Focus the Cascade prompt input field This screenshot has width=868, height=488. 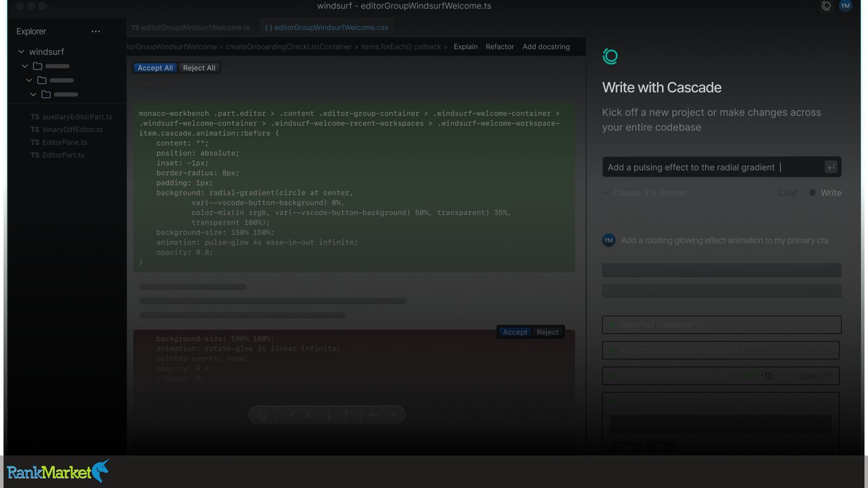tap(722, 167)
